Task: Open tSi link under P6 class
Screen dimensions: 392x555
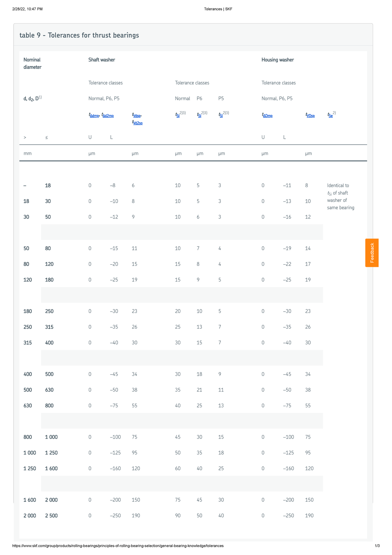Action: pos(199,115)
